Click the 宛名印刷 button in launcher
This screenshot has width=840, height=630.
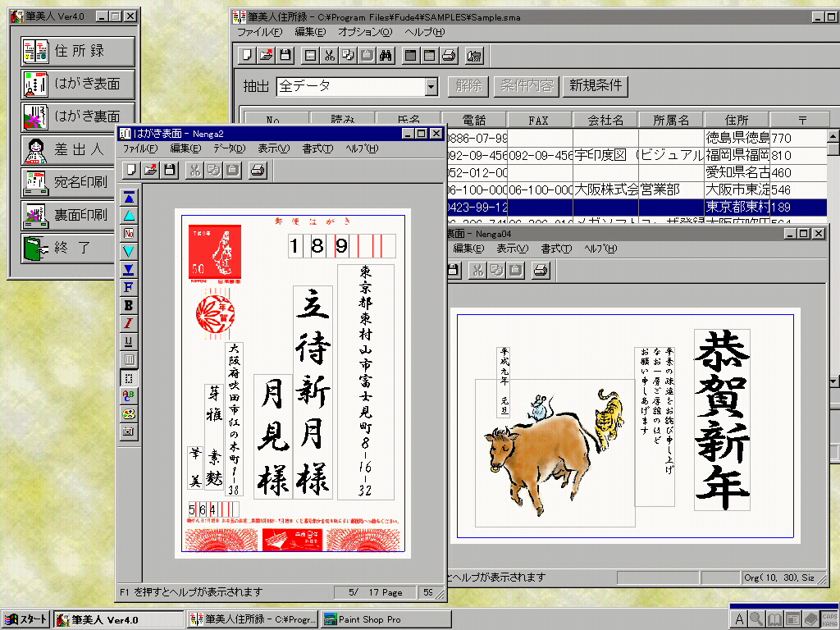(78, 182)
